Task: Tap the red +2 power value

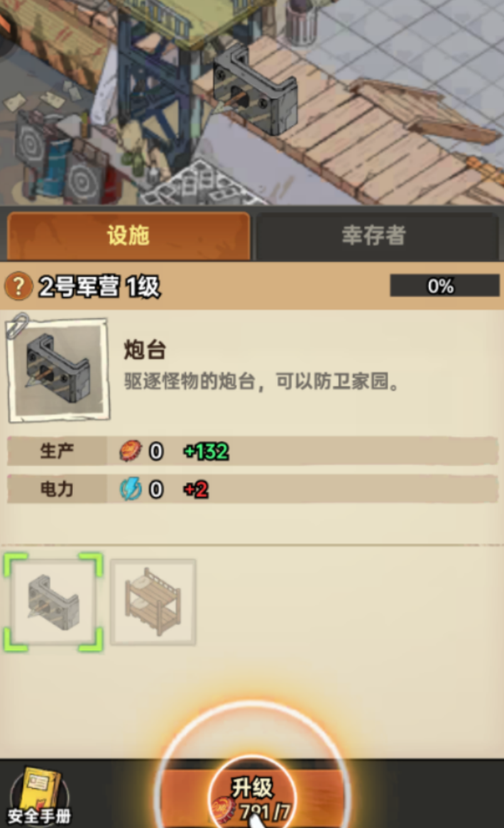Action: tap(196, 490)
